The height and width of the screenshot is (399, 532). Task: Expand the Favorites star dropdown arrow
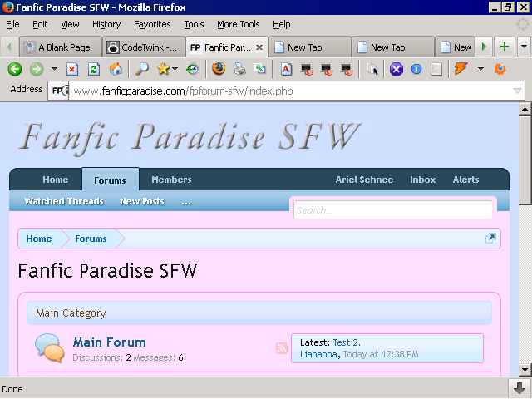(x=175, y=69)
